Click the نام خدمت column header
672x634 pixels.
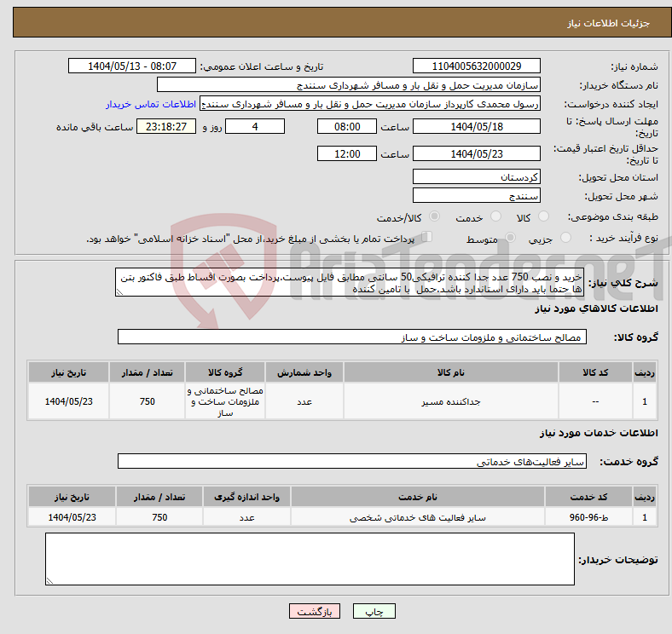[x=418, y=497]
